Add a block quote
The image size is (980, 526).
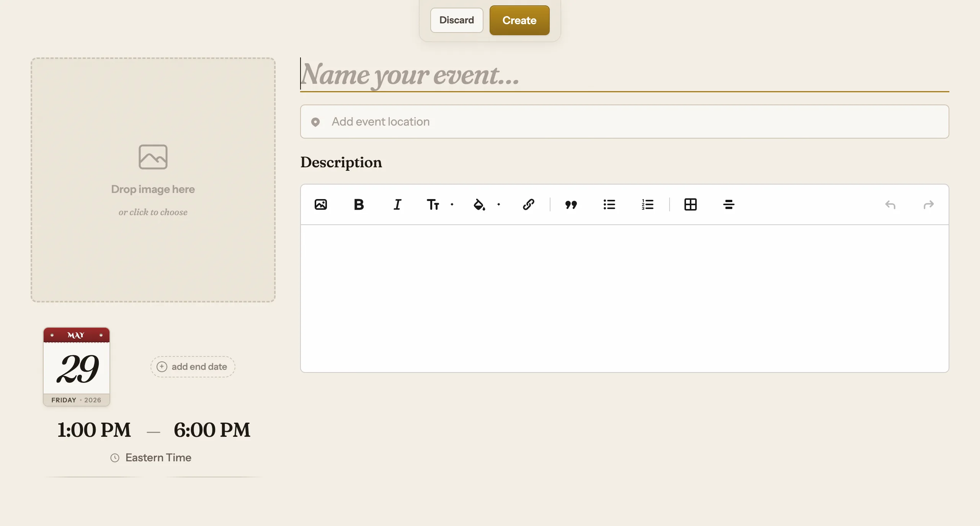pyautogui.click(x=571, y=204)
